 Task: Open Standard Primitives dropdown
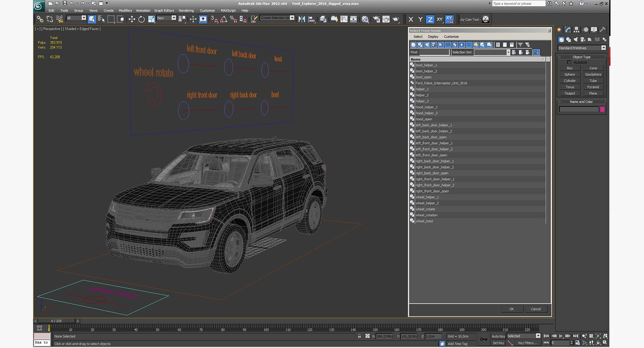(582, 48)
